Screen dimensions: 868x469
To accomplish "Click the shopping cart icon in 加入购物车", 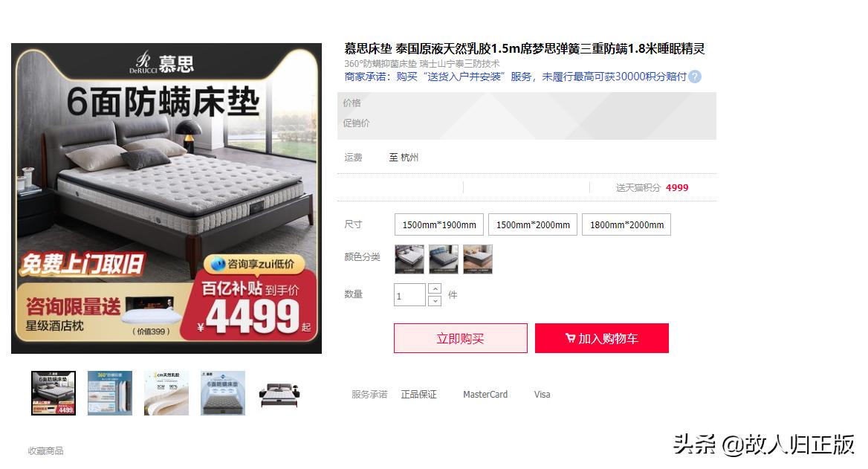I will 570,338.
